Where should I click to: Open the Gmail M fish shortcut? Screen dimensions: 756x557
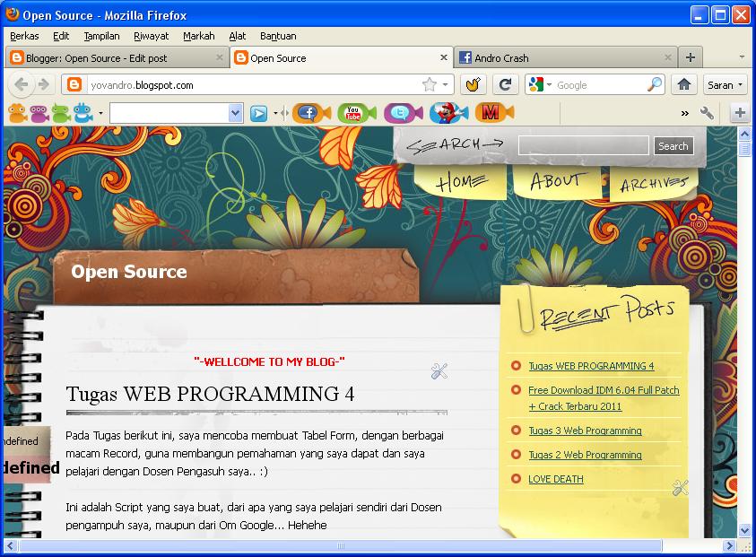[x=494, y=113]
